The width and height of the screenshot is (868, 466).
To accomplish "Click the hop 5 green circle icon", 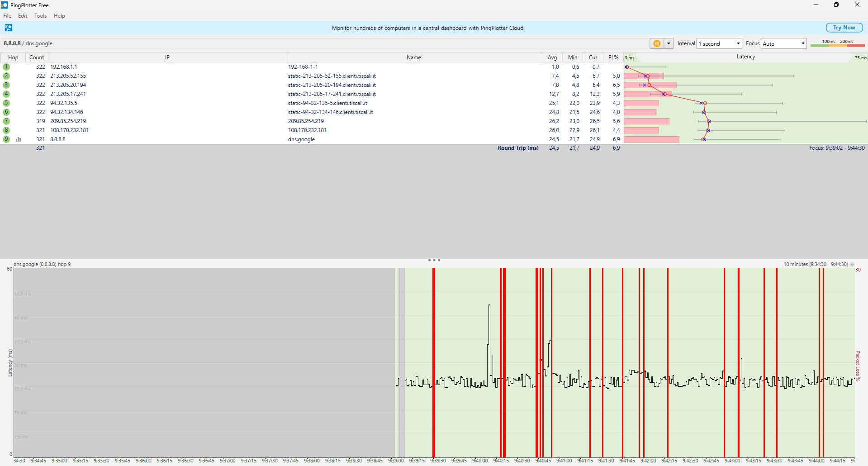I will coord(6,103).
